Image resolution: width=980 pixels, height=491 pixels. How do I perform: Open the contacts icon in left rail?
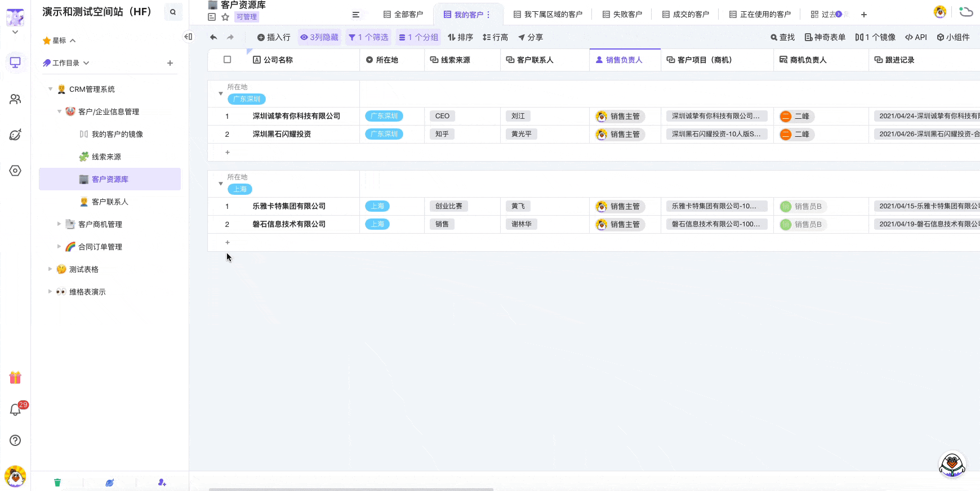pyautogui.click(x=15, y=99)
